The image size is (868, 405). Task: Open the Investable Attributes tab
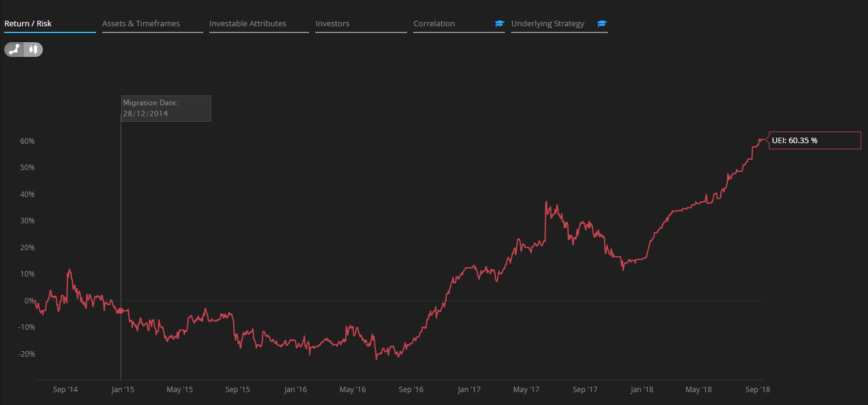coord(247,23)
